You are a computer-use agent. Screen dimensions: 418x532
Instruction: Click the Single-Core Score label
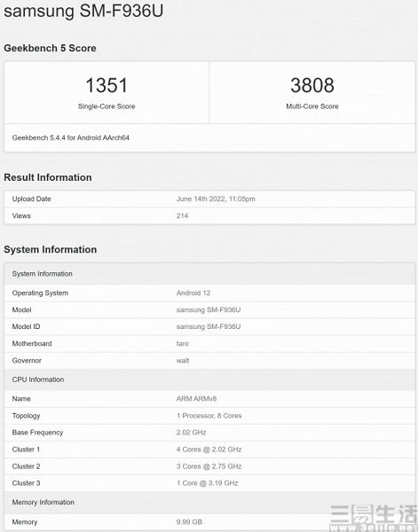pos(106,106)
